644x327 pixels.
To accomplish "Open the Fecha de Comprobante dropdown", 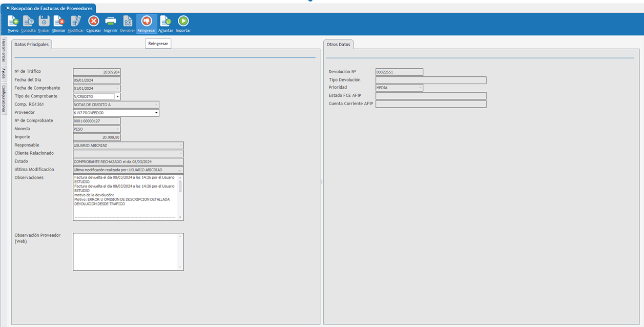I will tap(117, 88).
